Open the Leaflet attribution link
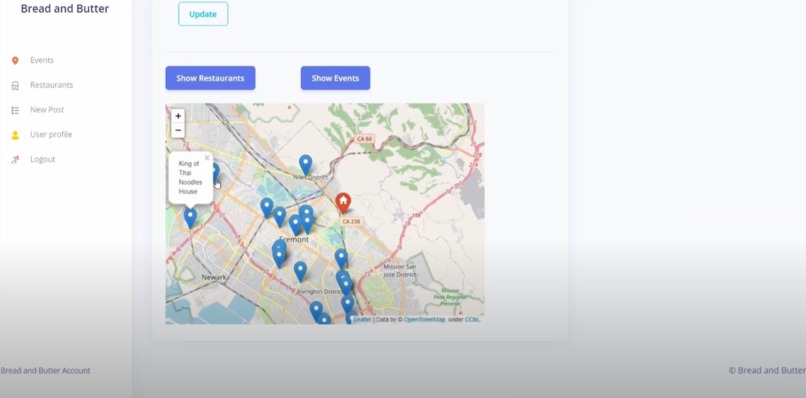Screen dimensions: 806x398 (362, 319)
